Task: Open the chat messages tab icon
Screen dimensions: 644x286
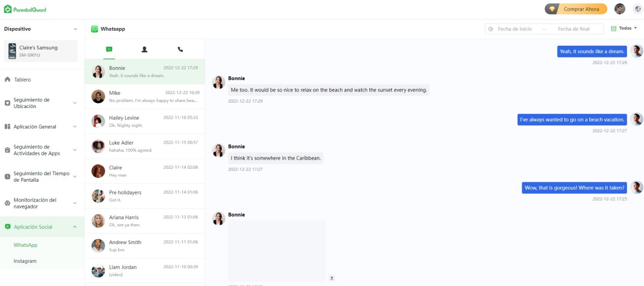Action: click(109, 49)
